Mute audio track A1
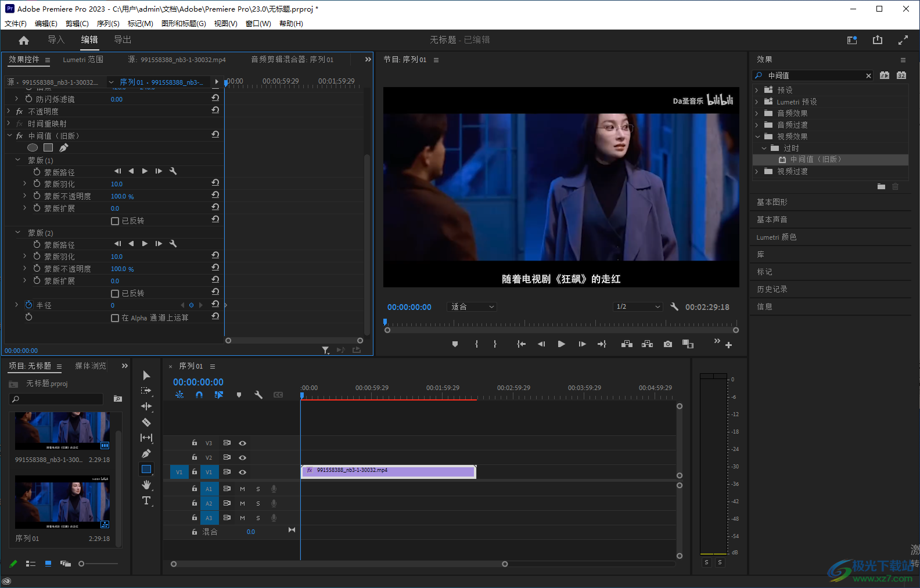The height and width of the screenshot is (588, 920). 242,489
